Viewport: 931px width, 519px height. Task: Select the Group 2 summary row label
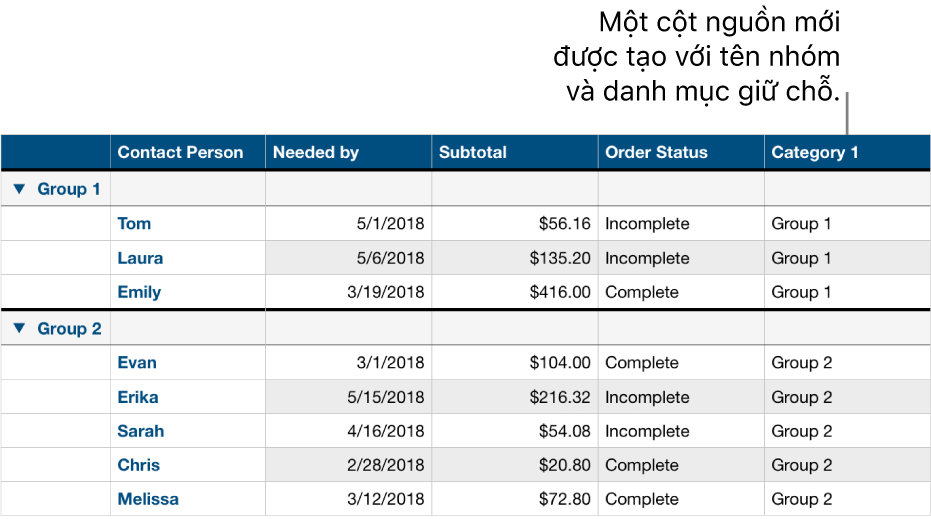click(69, 328)
